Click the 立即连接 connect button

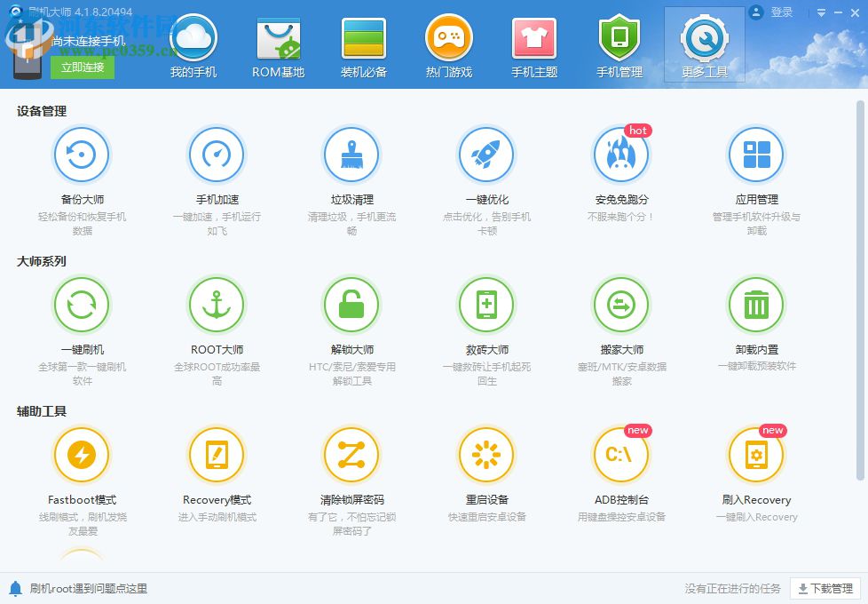pyautogui.click(x=82, y=66)
